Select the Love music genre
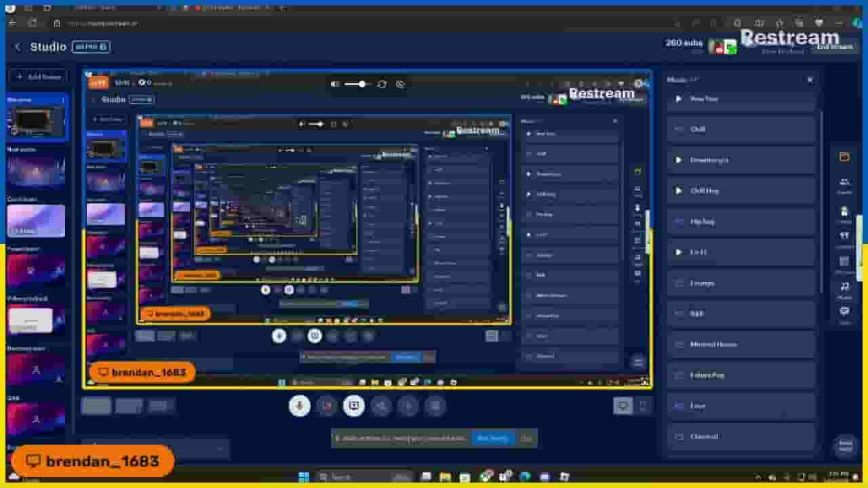Viewport: 868px width, 488px height. (741, 406)
